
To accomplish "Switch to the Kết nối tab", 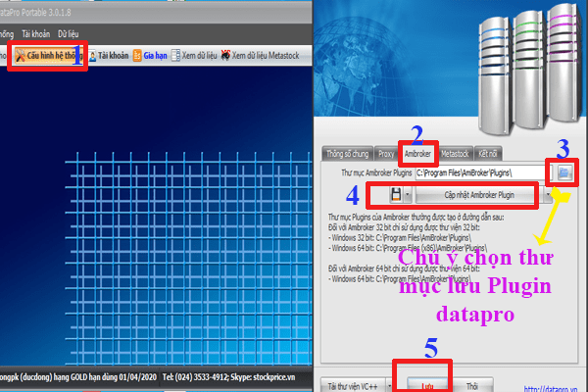I will [488, 154].
